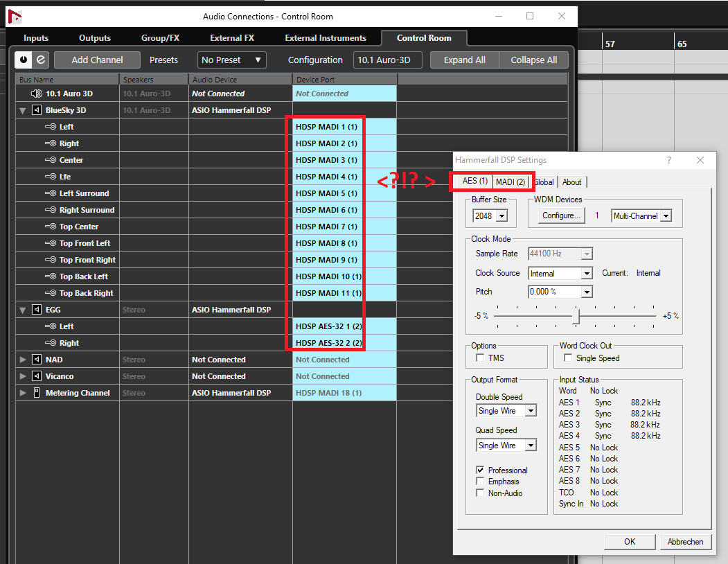Click the Top Front Left channel row
The width and height of the screenshot is (728, 564).
[292, 243]
